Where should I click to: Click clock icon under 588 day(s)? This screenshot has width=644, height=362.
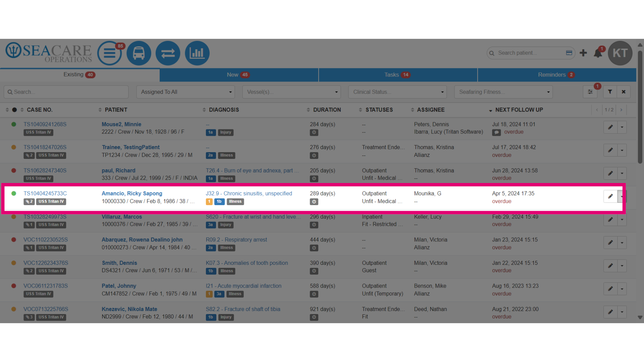(x=314, y=294)
